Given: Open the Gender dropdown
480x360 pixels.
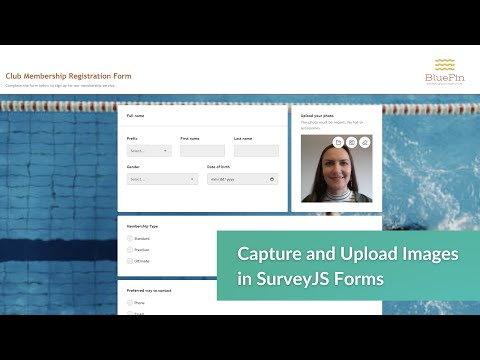Looking at the screenshot, I should 162,179.
